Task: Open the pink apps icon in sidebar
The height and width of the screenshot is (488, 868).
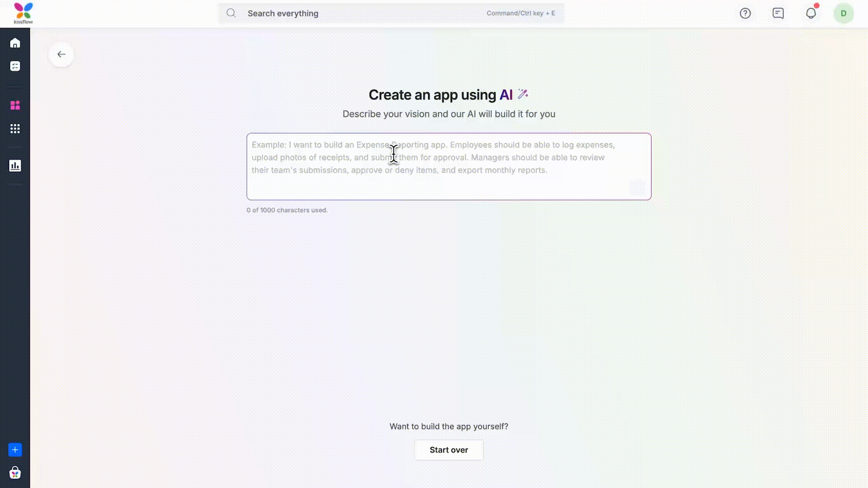Action: point(15,105)
